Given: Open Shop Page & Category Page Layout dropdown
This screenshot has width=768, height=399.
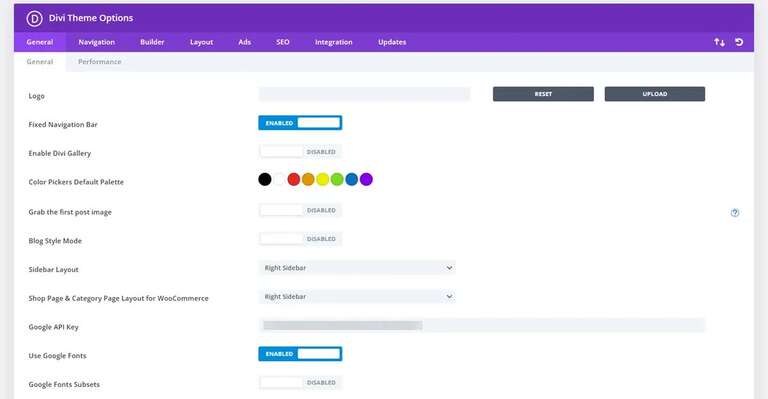Looking at the screenshot, I should pyautogui.click(x=357, y=297).
